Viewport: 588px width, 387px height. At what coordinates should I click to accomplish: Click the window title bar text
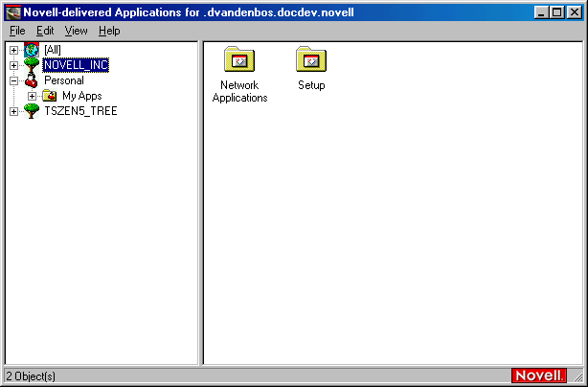click(189, 12)
